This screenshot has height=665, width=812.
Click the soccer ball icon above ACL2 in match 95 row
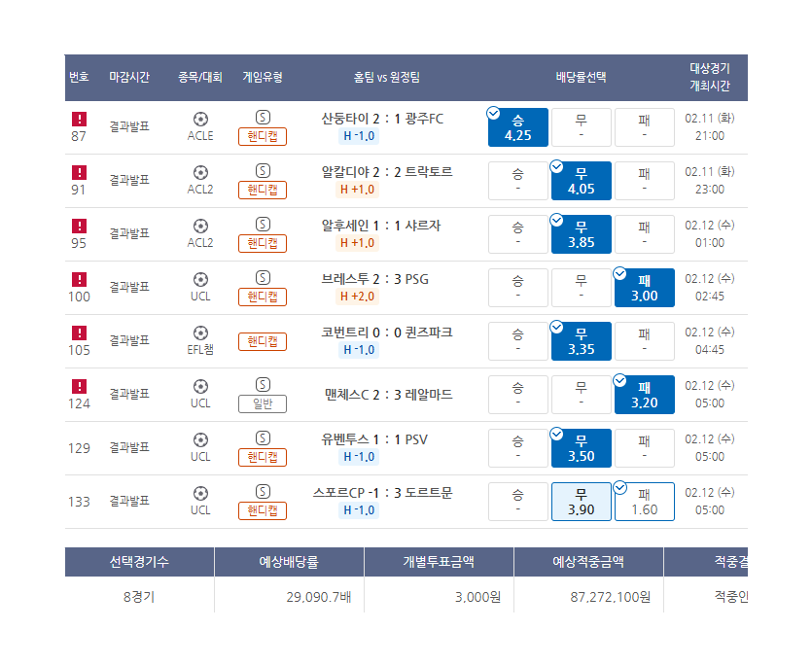(200, 226)
